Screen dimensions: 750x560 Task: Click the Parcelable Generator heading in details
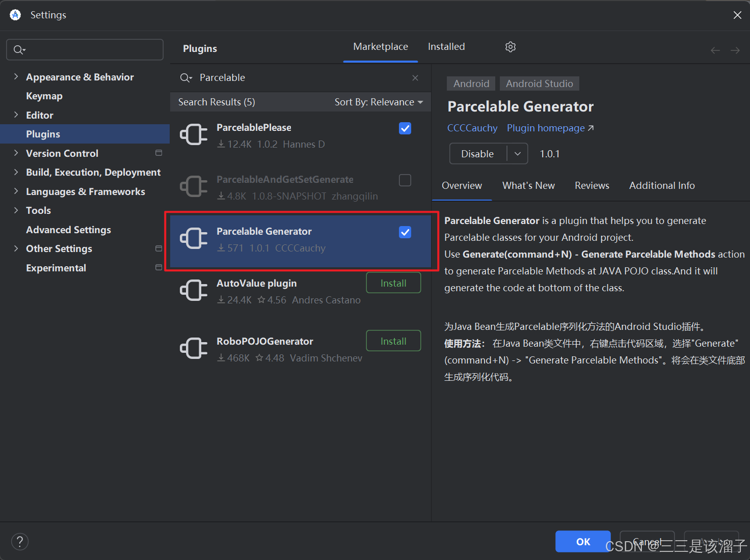521,106
